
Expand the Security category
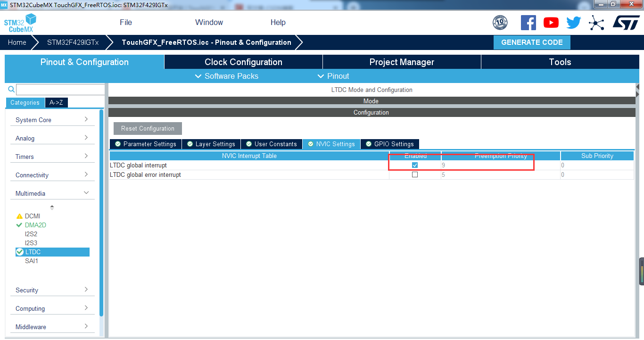pos(52,290)
